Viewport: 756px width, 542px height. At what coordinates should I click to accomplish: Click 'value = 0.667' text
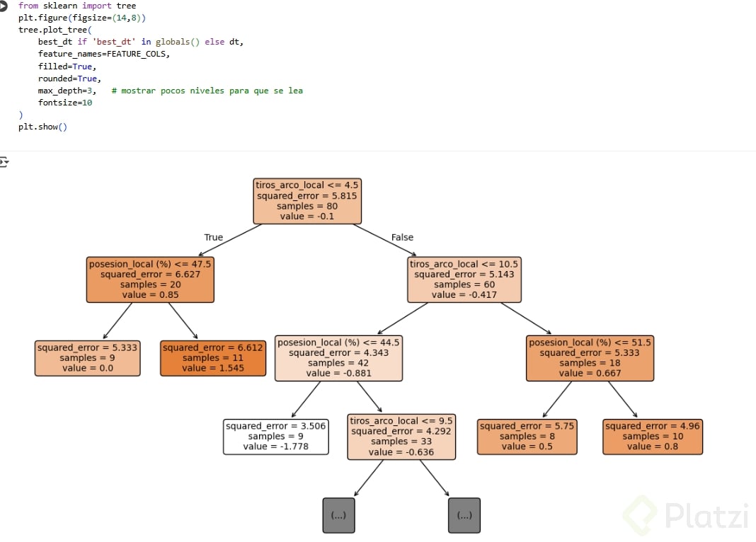[590, 373]
